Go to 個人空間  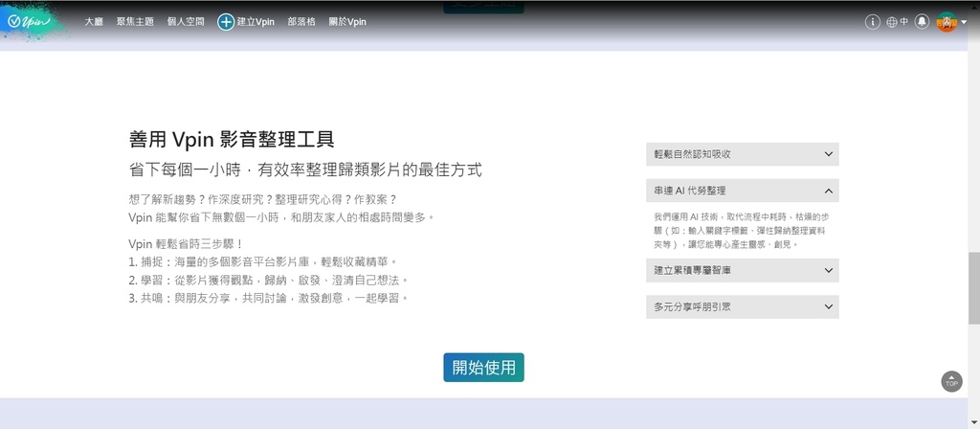coord(186,22)
